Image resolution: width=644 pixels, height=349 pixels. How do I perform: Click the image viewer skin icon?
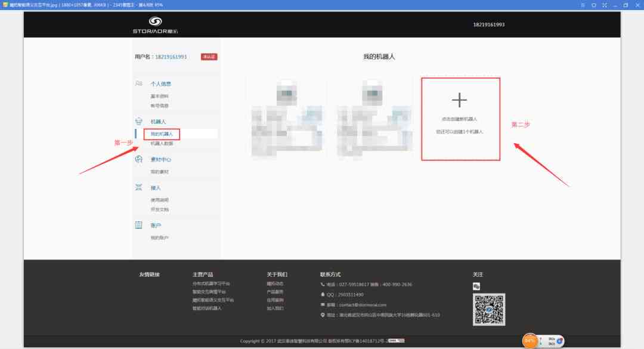tap(594, 5)
